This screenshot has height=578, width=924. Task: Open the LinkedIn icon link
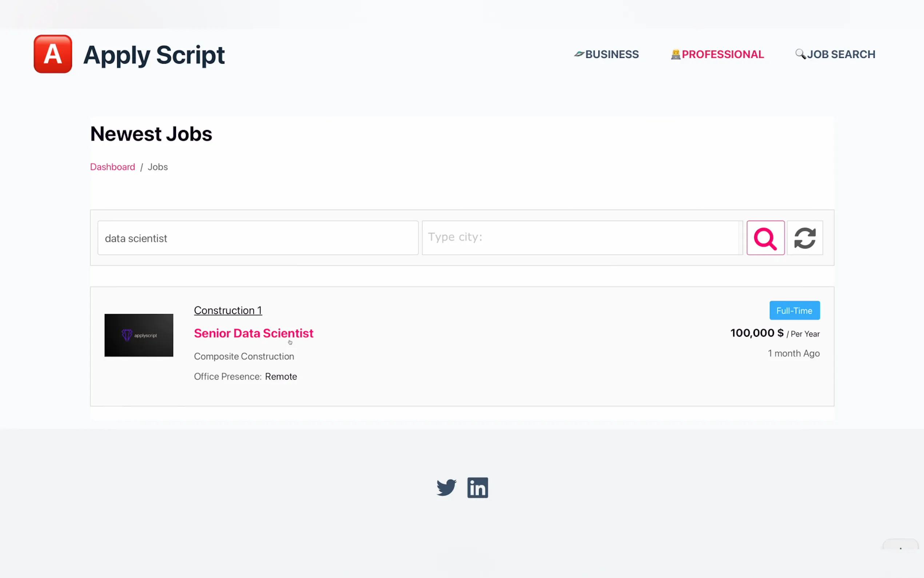click(478, 487)
